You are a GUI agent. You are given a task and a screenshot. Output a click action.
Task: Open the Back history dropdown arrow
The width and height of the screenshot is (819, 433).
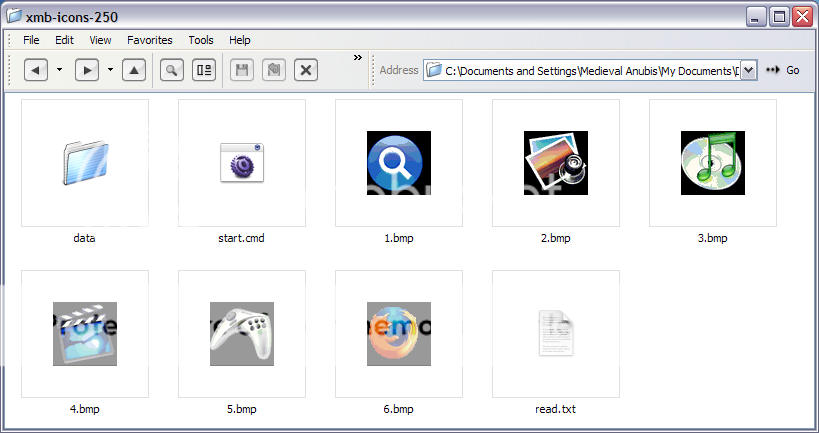[59, 70]
